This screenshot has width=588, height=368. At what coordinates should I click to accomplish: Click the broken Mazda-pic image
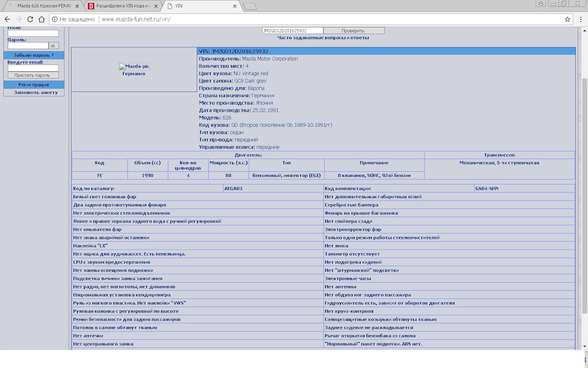[134, 66]
